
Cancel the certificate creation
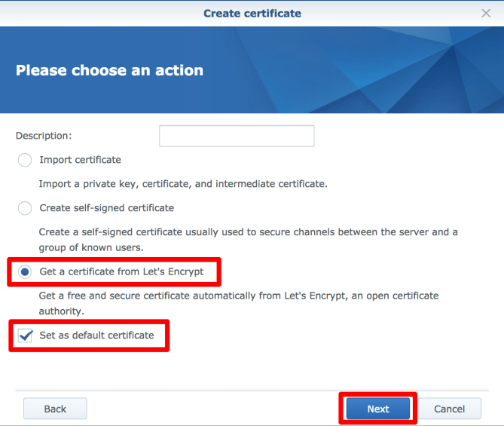pyautogui.click(x=449, y=409)
